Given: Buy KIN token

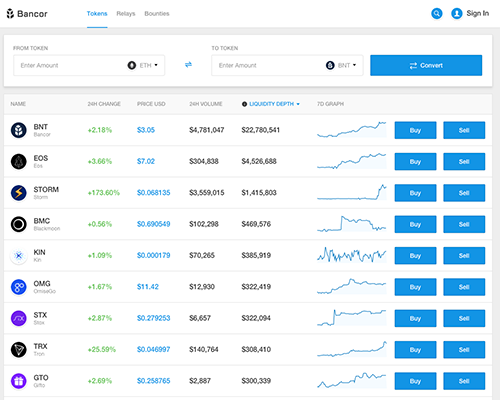Looking at the screenshot, I should (415, 256).
